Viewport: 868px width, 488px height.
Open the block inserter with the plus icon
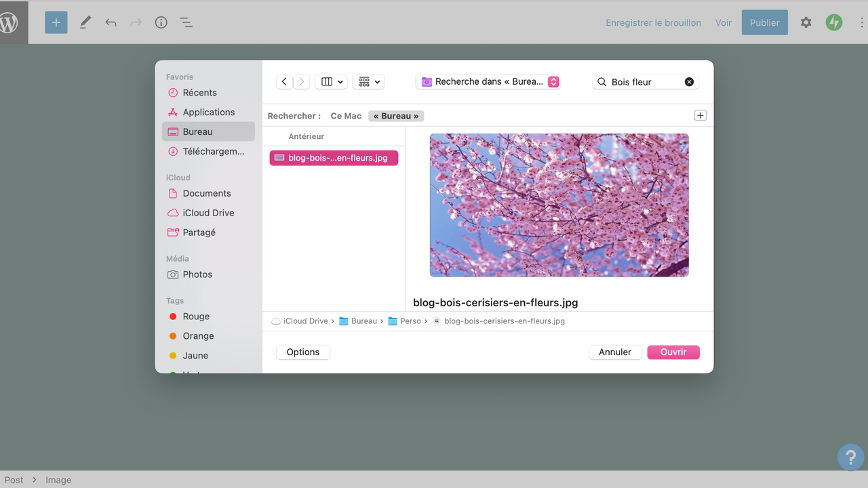pyautogui.click(x=56, y=22)
